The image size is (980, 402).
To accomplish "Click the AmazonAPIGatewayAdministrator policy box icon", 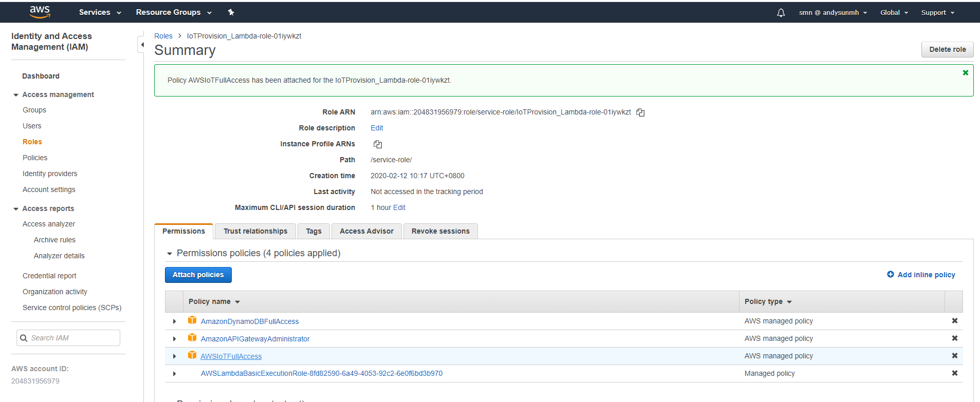I will click(x=192, y=338).
